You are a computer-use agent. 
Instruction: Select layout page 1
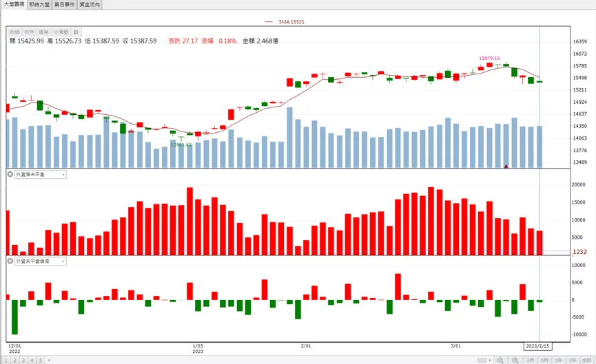[6, 360]
